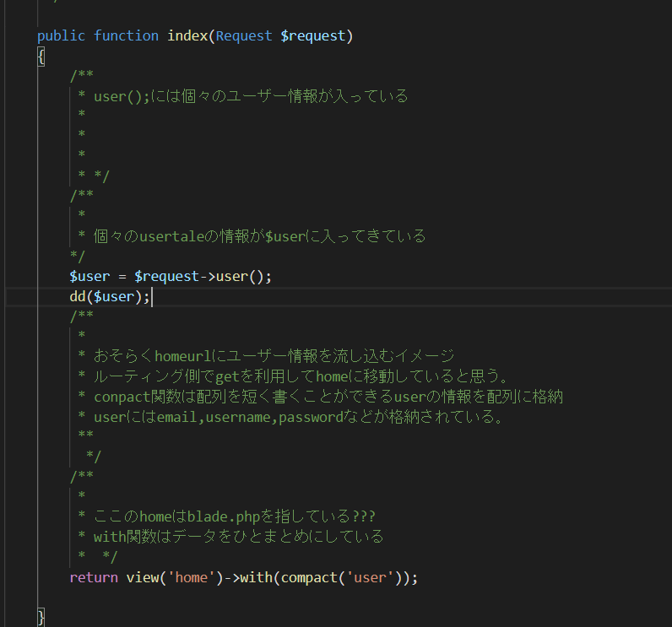The width and height of the screenshot is (672, 627).
Task: Click the 'compact' function call
Action: 309,578
